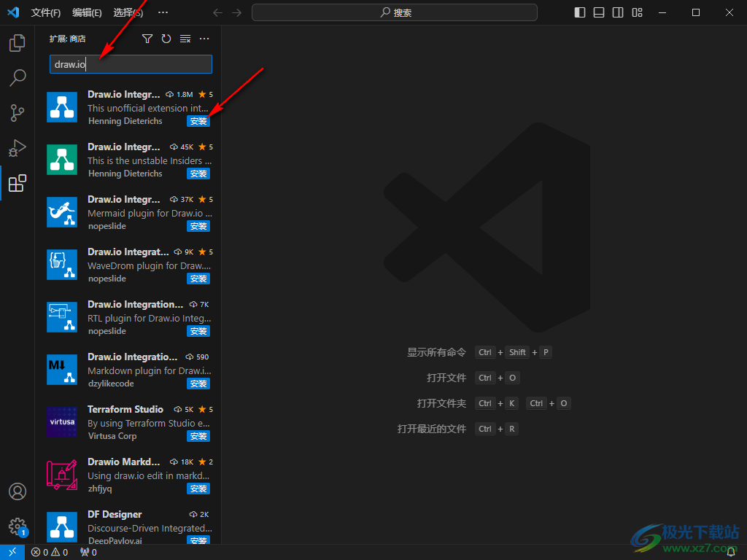Toggle primary side bar layout icon
The width and height of the screenshot is (747, 560).
coord(580,12)
